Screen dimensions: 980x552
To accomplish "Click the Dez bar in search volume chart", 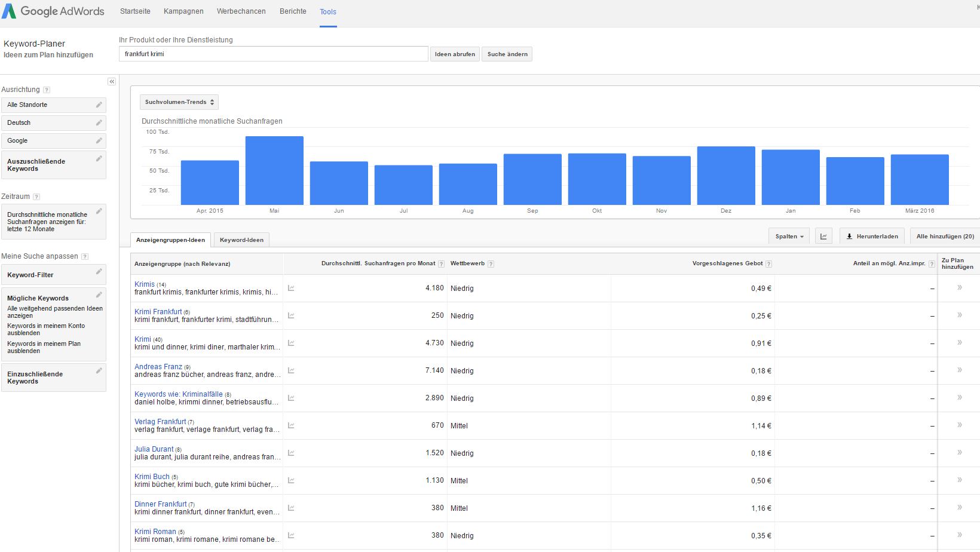I will 726,176.
